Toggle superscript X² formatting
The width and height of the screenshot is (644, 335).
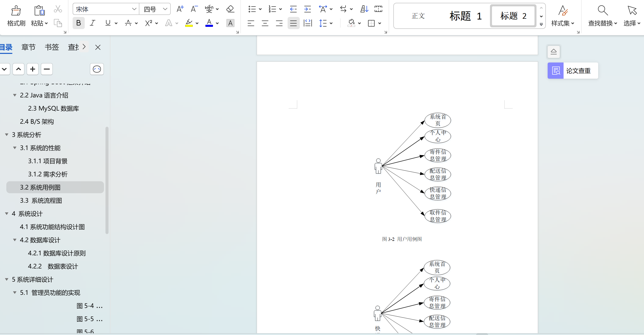pyautogui.click(x=148, y=23)
